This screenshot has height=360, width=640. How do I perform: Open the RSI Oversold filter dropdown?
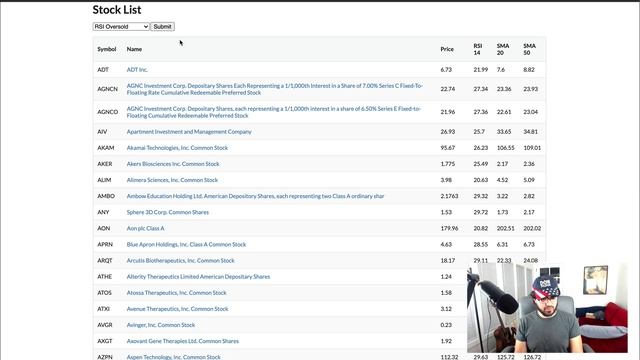pos(121,27)
